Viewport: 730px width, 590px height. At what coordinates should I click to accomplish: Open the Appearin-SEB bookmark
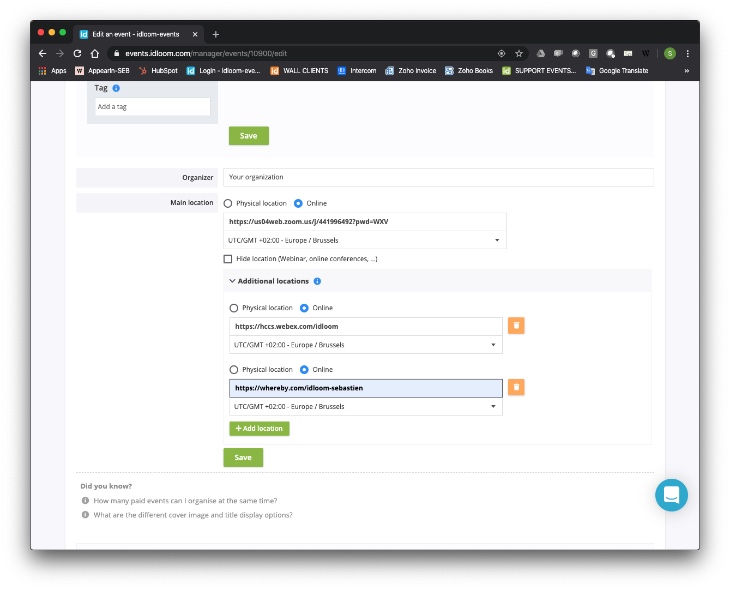102,71
